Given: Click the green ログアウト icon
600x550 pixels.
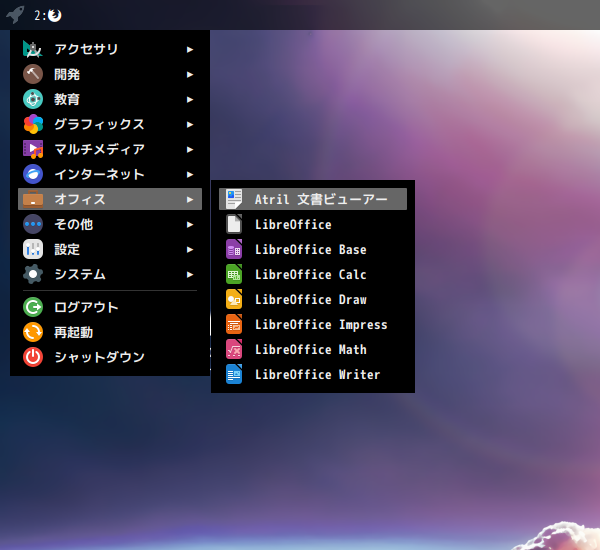Looking at the screenshot, I should coord(33,307).
